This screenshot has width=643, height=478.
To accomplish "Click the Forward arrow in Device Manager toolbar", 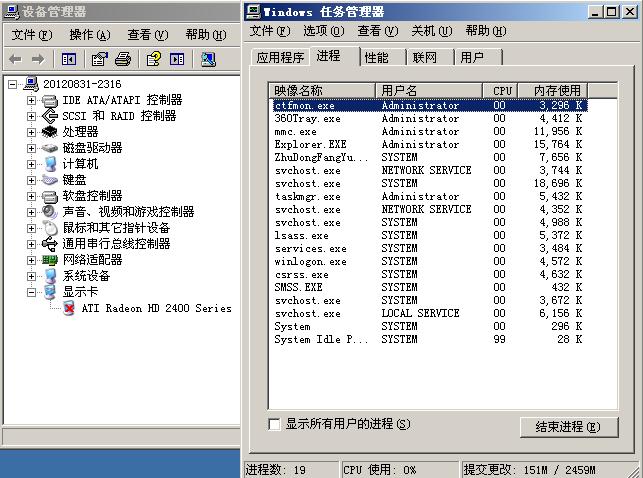I will 38,59.
